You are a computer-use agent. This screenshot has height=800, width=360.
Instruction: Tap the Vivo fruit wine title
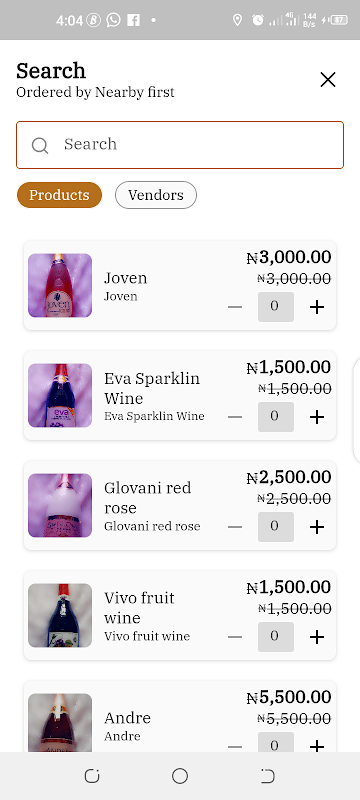[x=139, y=608]
